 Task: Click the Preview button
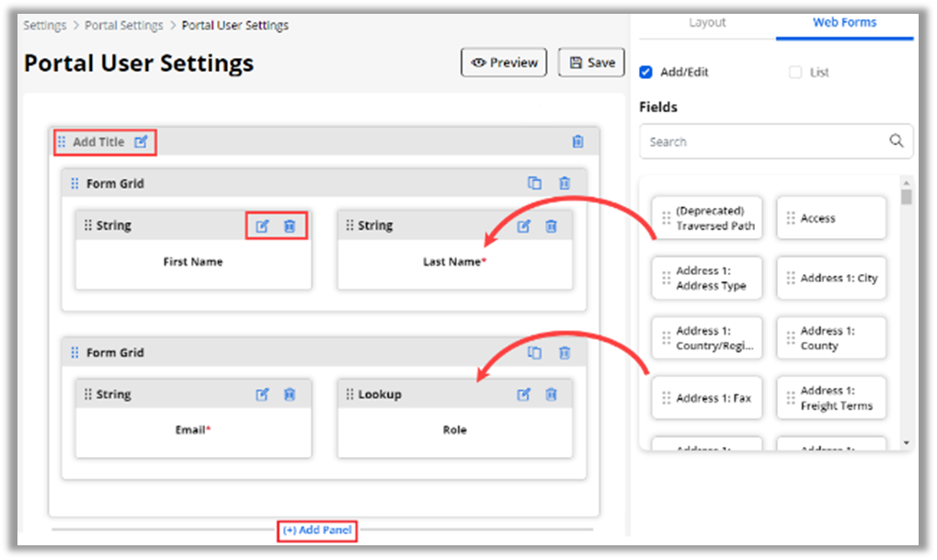(x=504, y=63)
